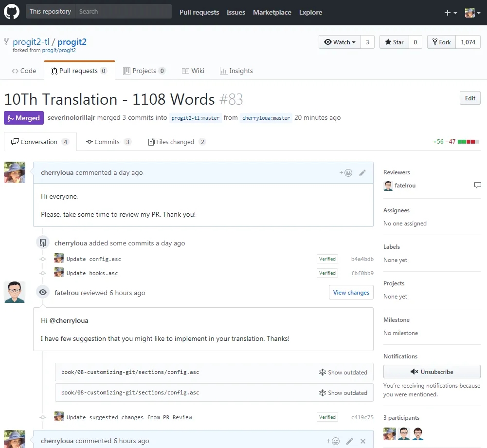Open commit hash b4a4bdb
The height and width of the screenshot is (448, 487).
[362, 259]
